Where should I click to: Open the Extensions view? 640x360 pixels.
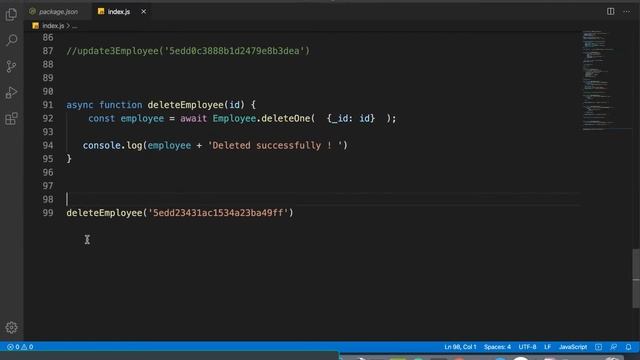pyautogui.click(x=11, y=119)
